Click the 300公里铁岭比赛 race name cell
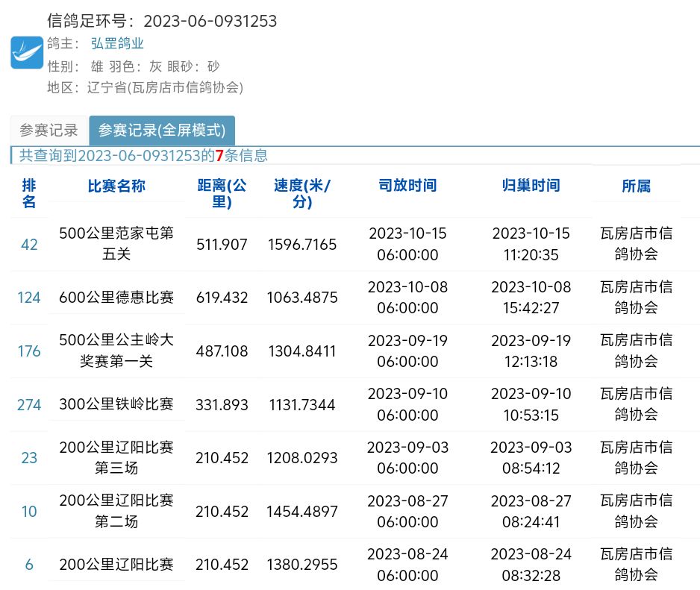 116,404
